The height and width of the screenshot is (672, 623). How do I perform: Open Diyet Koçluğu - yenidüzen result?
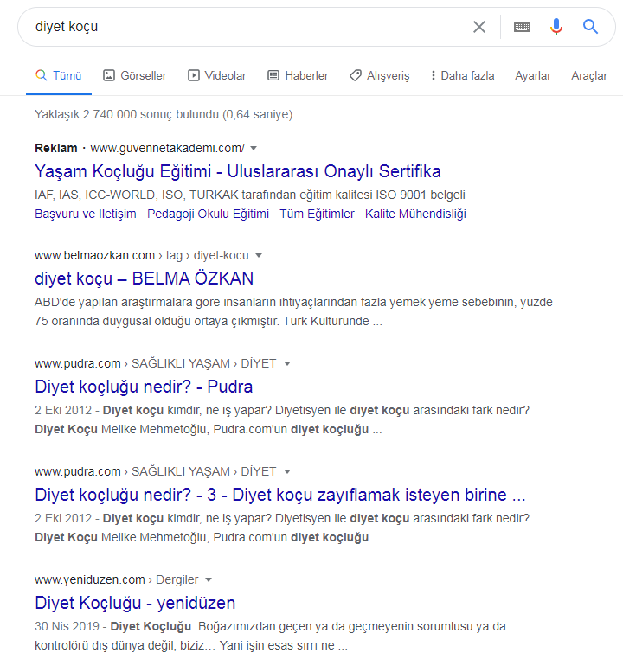pyautogui.click(x=135, y=603)
